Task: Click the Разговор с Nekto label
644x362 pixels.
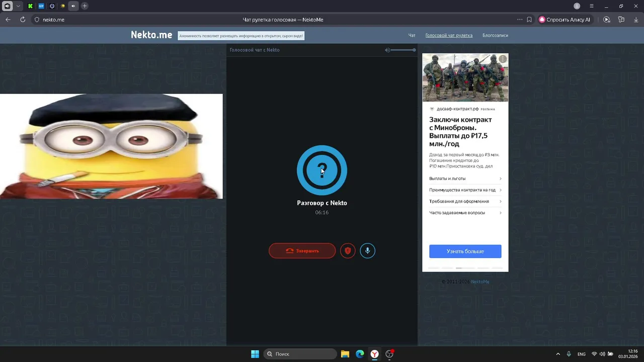Action: coord(322,203)
